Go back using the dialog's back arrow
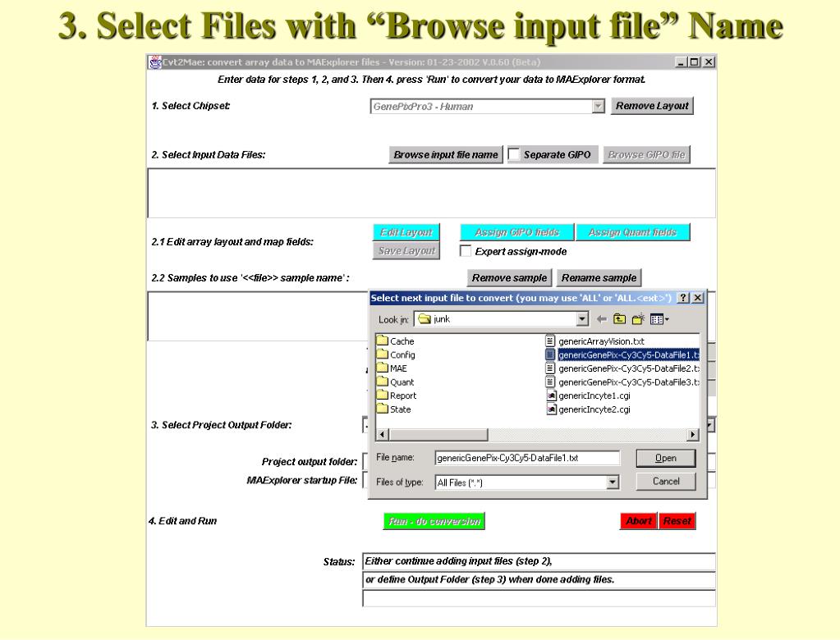The image size is (840, 640). point(602,319)
